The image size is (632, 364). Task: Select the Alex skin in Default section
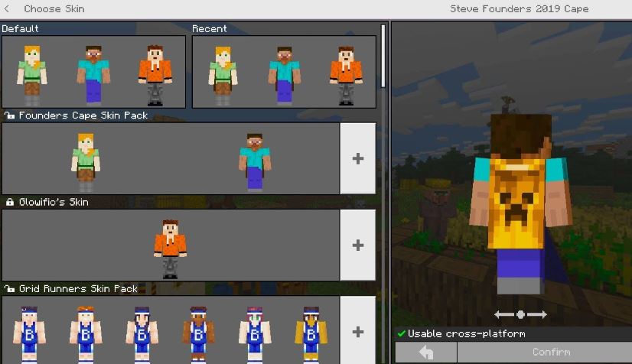32,75
